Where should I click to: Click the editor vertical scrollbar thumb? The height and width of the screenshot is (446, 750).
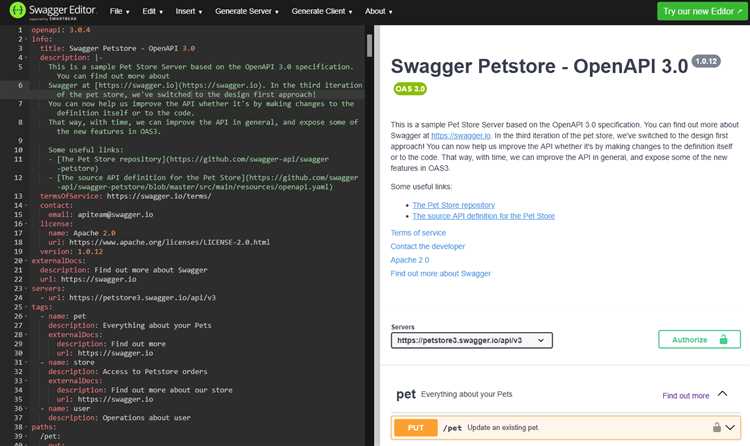(x=369, y=46)
